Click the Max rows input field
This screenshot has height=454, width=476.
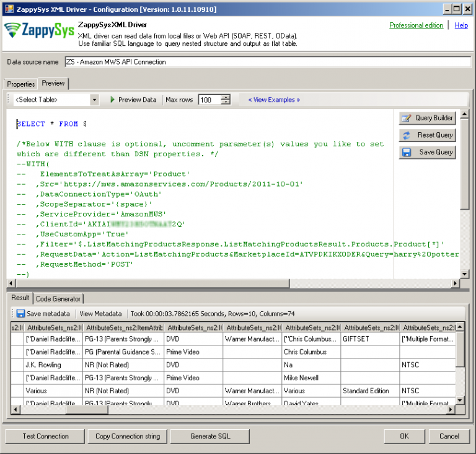click(x=209, y=100)
